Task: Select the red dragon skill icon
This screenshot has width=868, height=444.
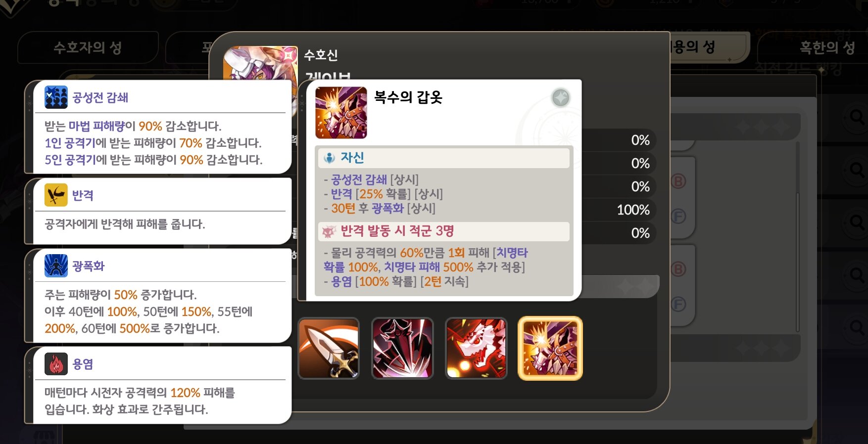Action: [476, 349]
